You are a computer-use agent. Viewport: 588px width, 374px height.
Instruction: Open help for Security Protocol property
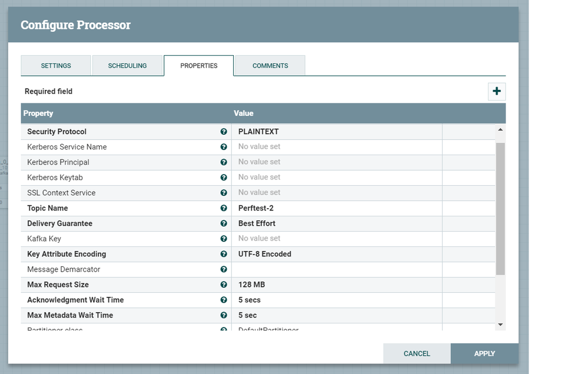click(223, 131)
